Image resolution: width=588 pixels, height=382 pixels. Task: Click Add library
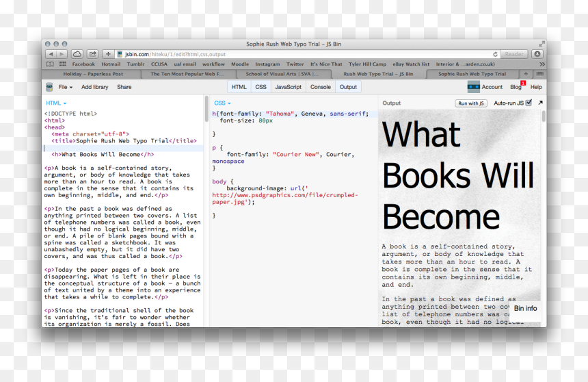click(x=94, y=87)
